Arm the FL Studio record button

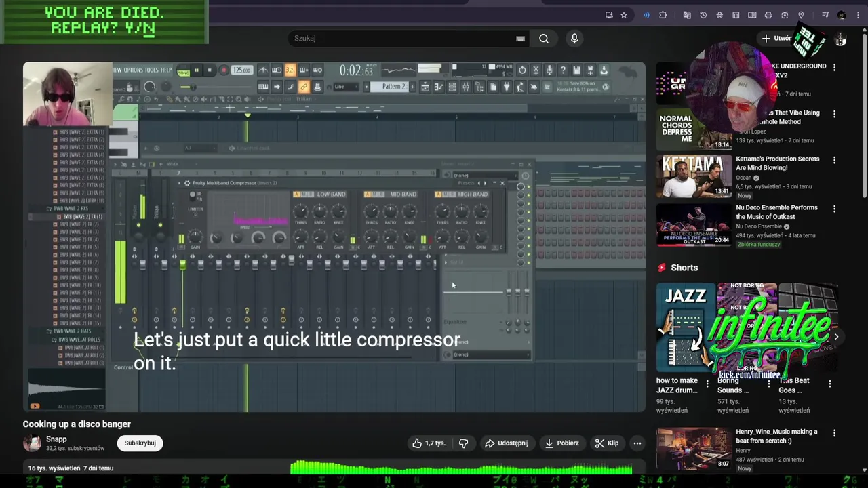click(x=224, y=70)
